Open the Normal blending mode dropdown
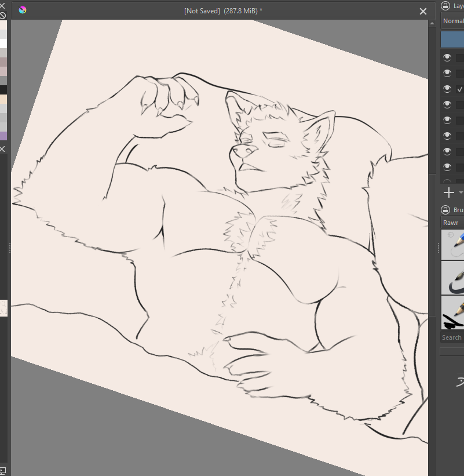The width and height of the screenshot is (464, 476). click(x=452, y=21)
